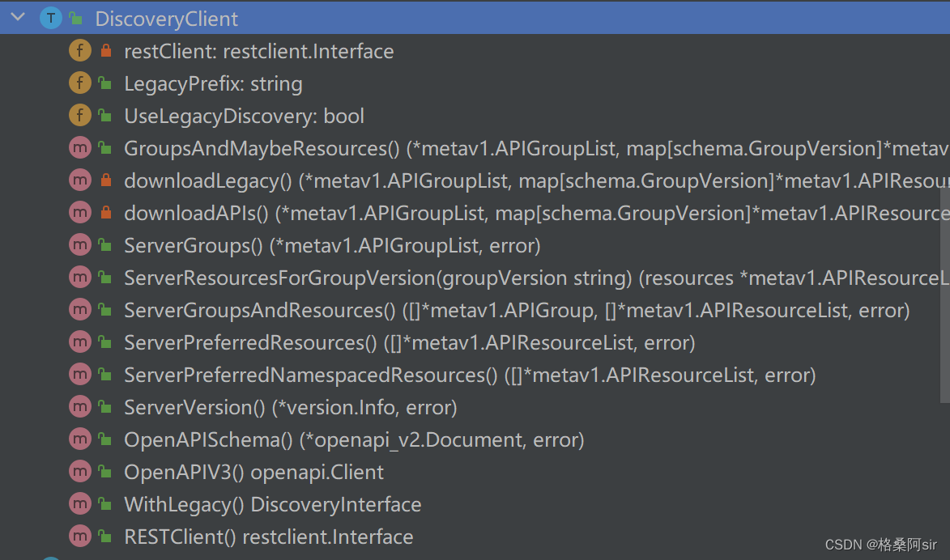The height and width of the screenshot is (560, 950).
Task: Click the vertical scrollbar on the right edge
Action: [x=944, y=295]
